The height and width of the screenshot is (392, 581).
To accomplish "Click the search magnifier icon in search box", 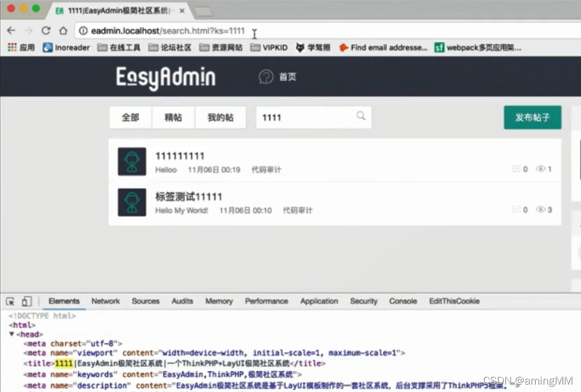I will point(361,116).
